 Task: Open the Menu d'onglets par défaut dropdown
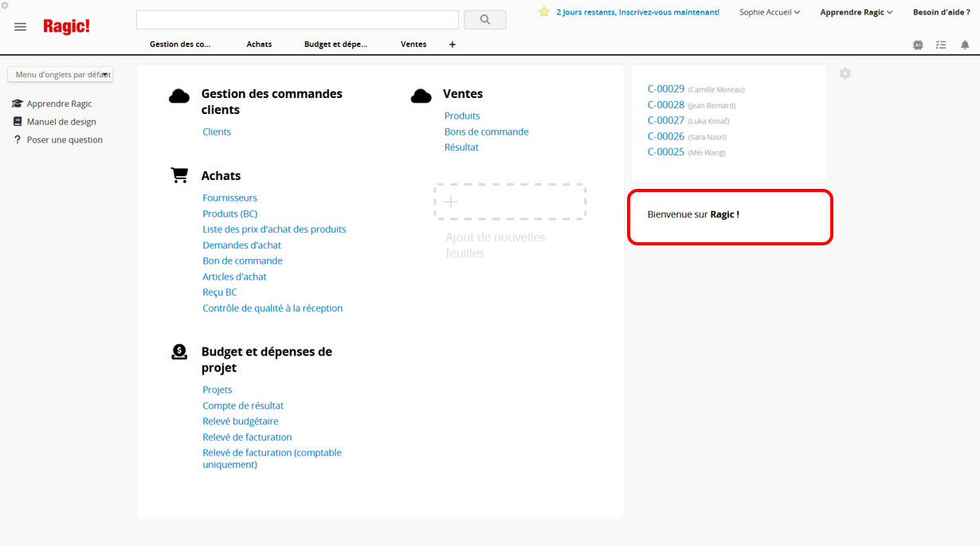61,74
